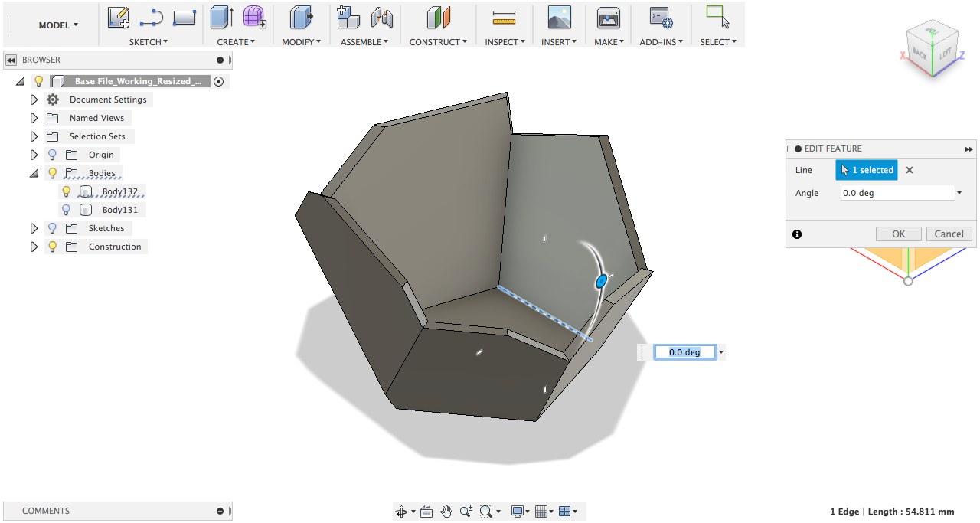Toggle visibility bulb of Base File root component

coord(39,81)
